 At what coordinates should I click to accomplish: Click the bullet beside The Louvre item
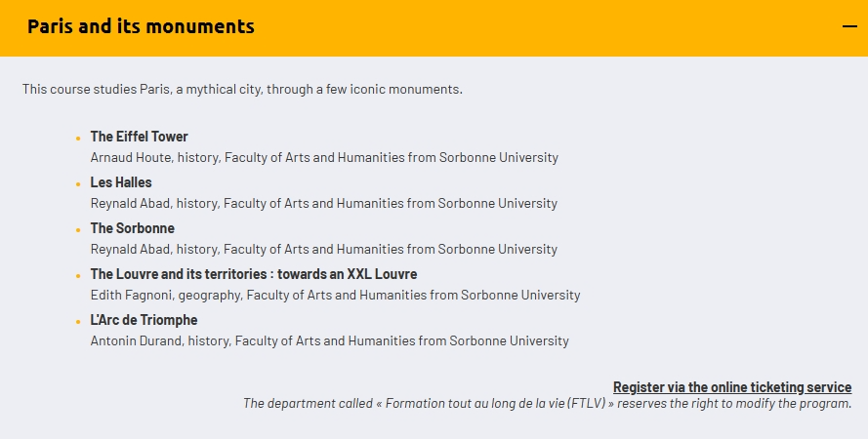coord(78,276)
